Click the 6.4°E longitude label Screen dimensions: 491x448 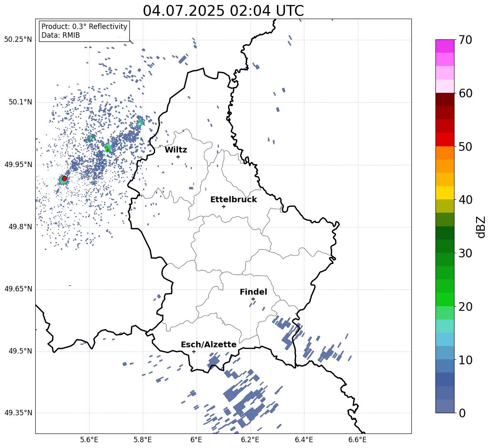tap(304, 440)
